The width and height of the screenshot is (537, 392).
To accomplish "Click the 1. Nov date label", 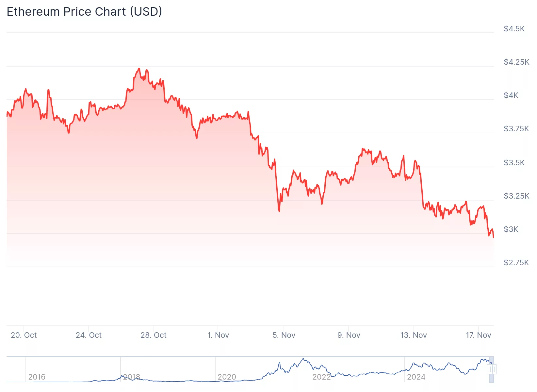I will coord(218,335).
